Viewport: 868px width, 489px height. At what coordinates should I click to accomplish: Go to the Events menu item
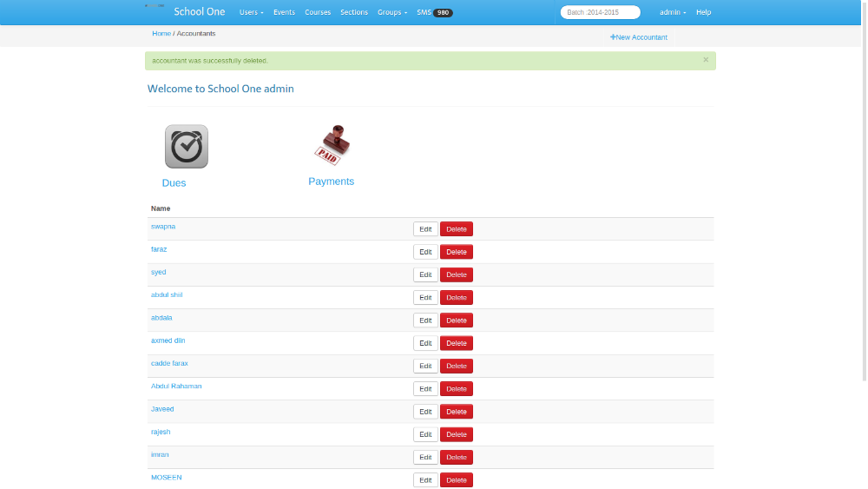(284, 13)
